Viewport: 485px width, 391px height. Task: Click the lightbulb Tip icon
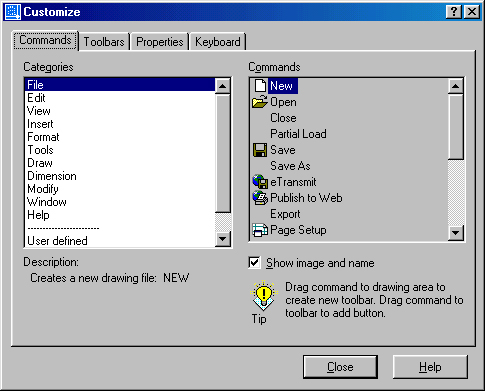[264, 295]
